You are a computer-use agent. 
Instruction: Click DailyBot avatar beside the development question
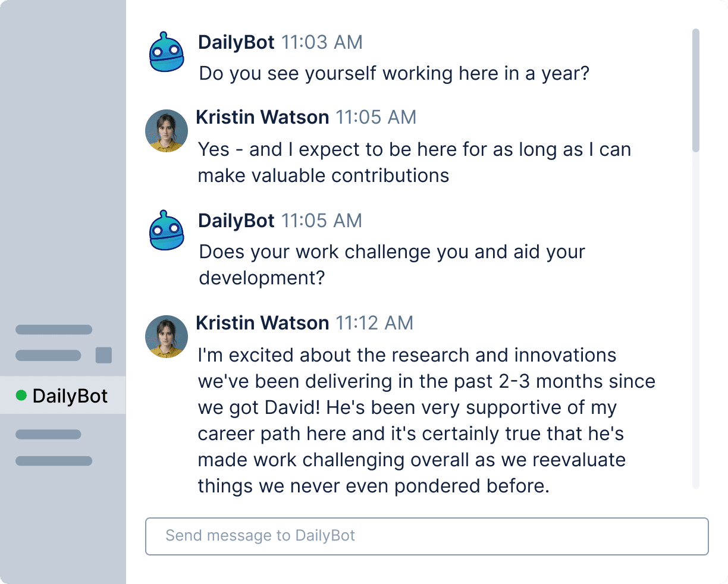[x=167, y=230]
